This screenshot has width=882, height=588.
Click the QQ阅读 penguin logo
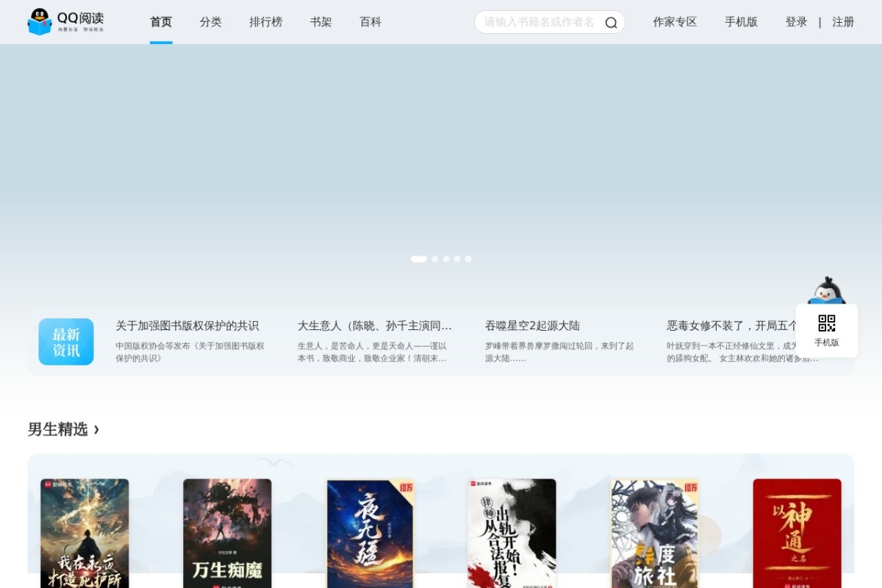tap(65, 22)
